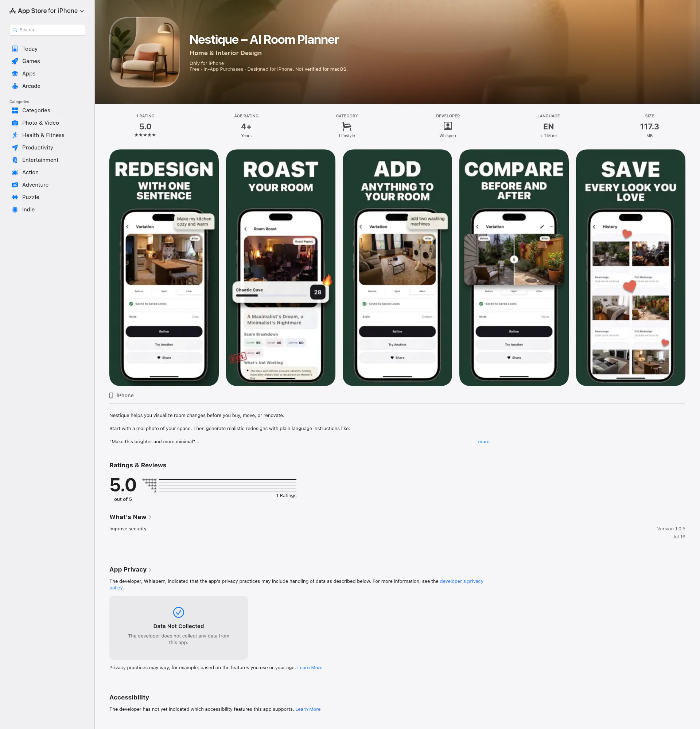
Task: Click the Lifestyle chair category icon
Action: pos(347,126)
